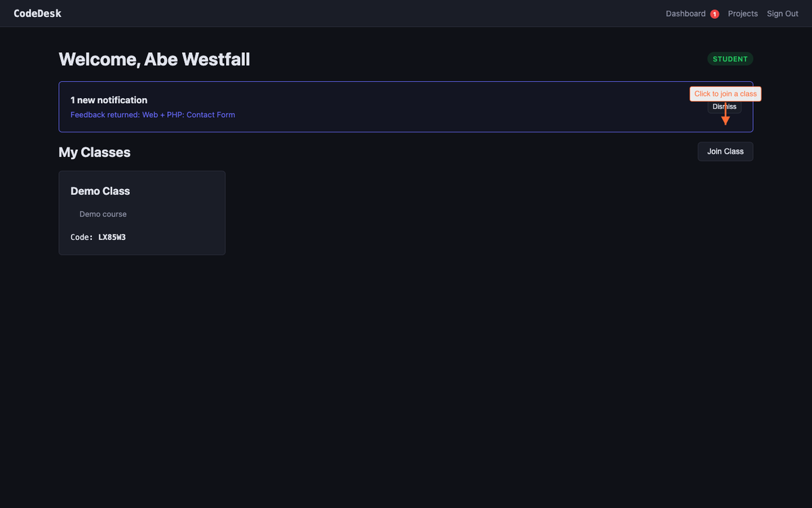Viewport: 812px width, 508px height.
Task: Click the CodeDesk logo
Action: point(37,14)
